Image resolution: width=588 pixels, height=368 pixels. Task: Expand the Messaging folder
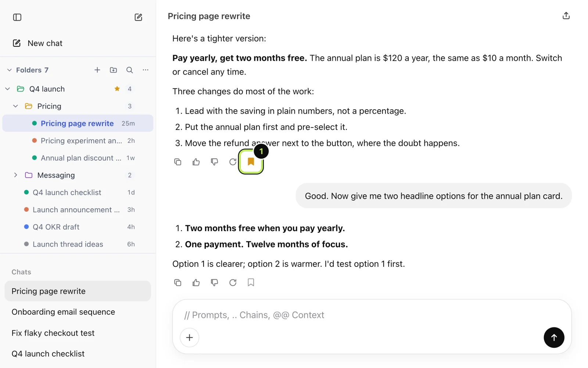tap(15, 175)
